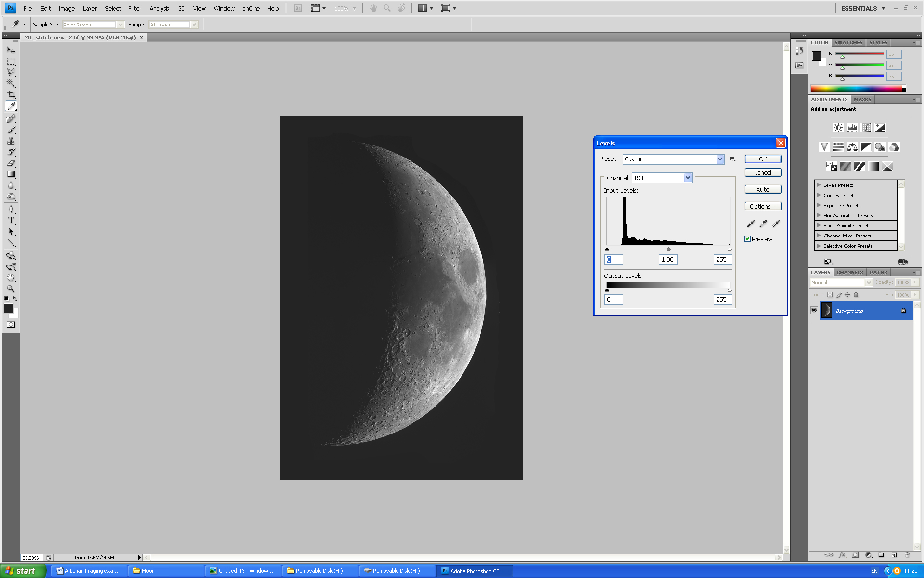Open the Channel RGB dropdown
924x578 pixels.
pyautogui.click(x=688, y=178)
